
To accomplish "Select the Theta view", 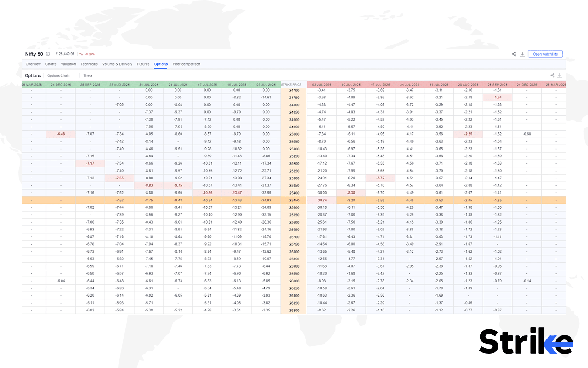I will point(88,75).
